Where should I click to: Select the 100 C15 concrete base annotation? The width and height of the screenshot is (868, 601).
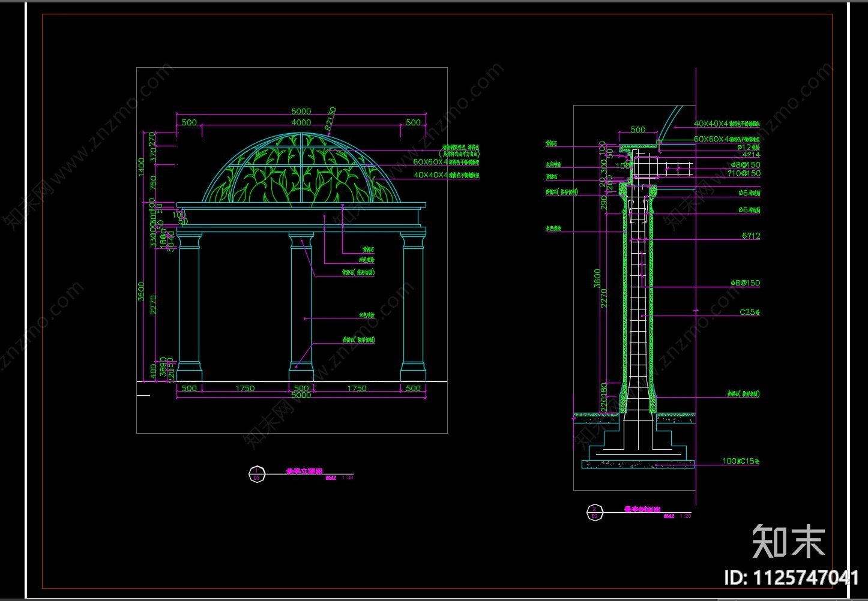click(x=741, y=461)
